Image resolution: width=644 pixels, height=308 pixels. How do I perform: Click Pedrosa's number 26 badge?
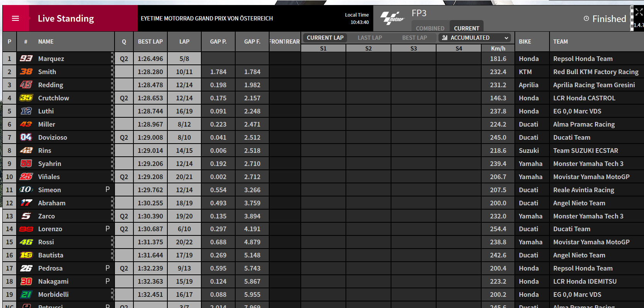pyautogui.click(x=26, y=268)
